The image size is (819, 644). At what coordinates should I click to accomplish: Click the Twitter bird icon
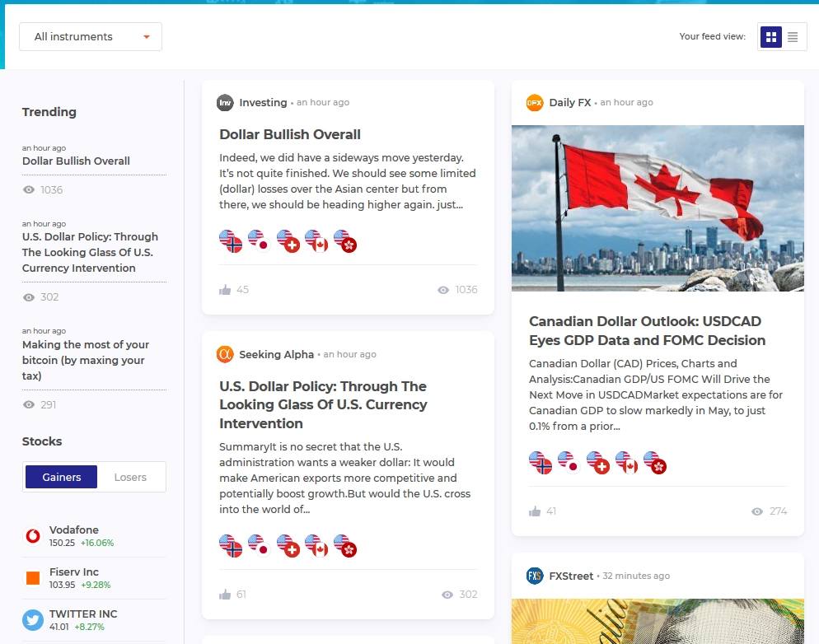[33, 620]
